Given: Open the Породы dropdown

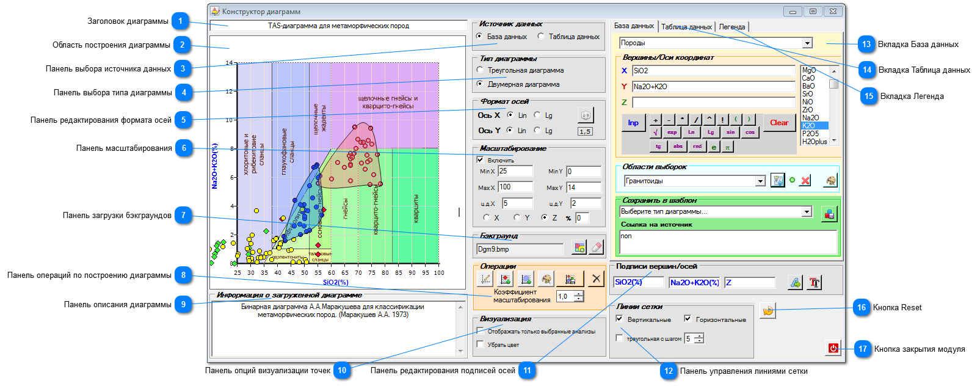Looking at the screenshot, I should point(808,43).
